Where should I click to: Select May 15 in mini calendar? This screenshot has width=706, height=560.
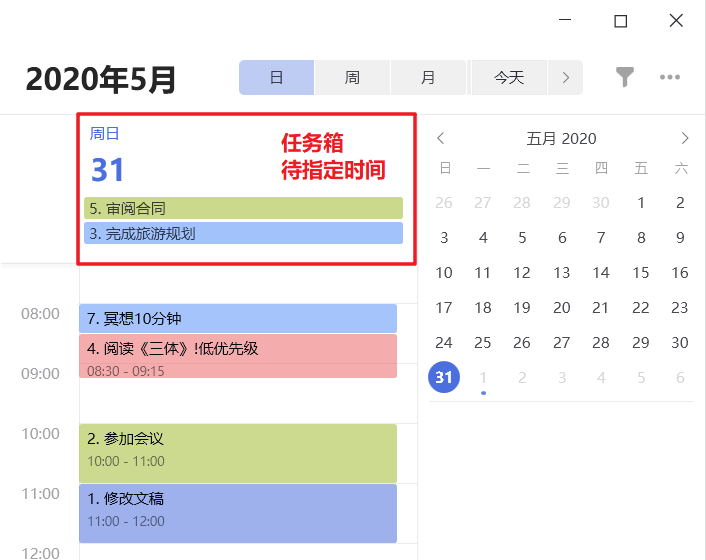(641, 273)
